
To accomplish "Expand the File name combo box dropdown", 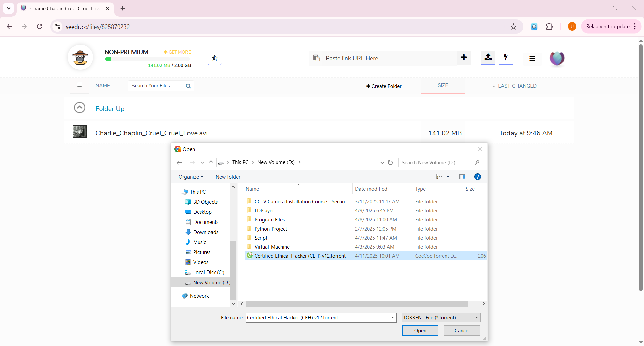I will click(393, 317).
